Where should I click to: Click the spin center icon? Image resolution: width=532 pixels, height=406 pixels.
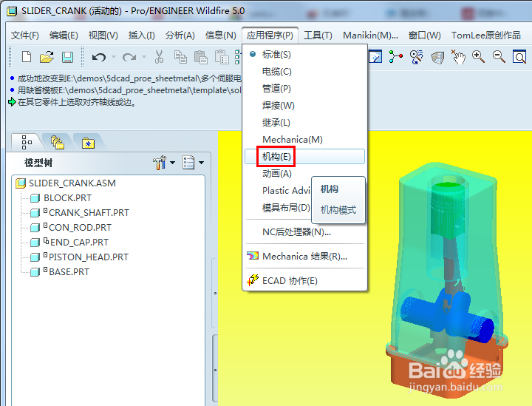click(x=395, y=56)
